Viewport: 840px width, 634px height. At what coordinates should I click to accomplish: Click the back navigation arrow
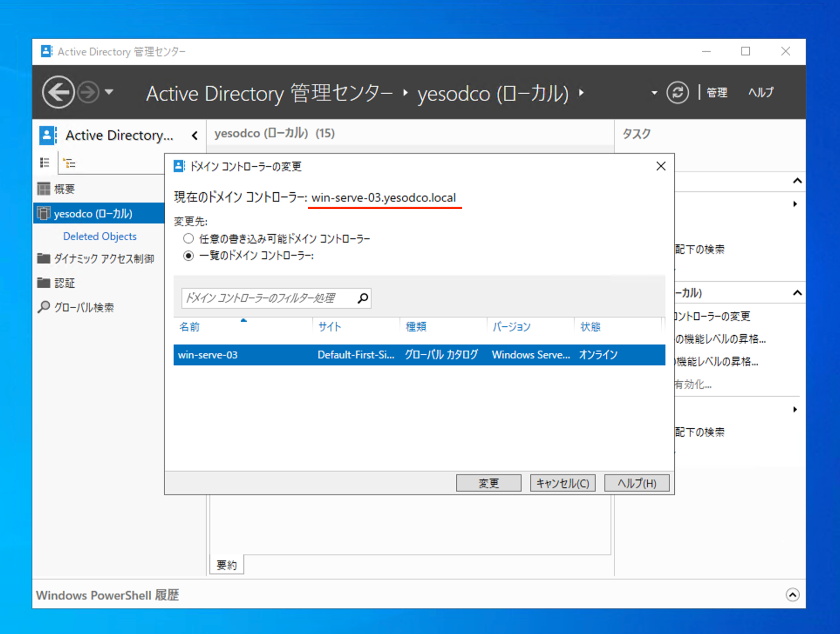[x=58, y=92]
